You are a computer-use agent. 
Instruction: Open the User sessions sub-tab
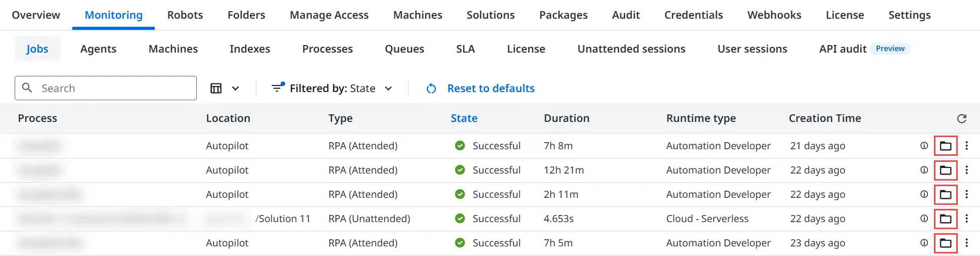point(752,49)
